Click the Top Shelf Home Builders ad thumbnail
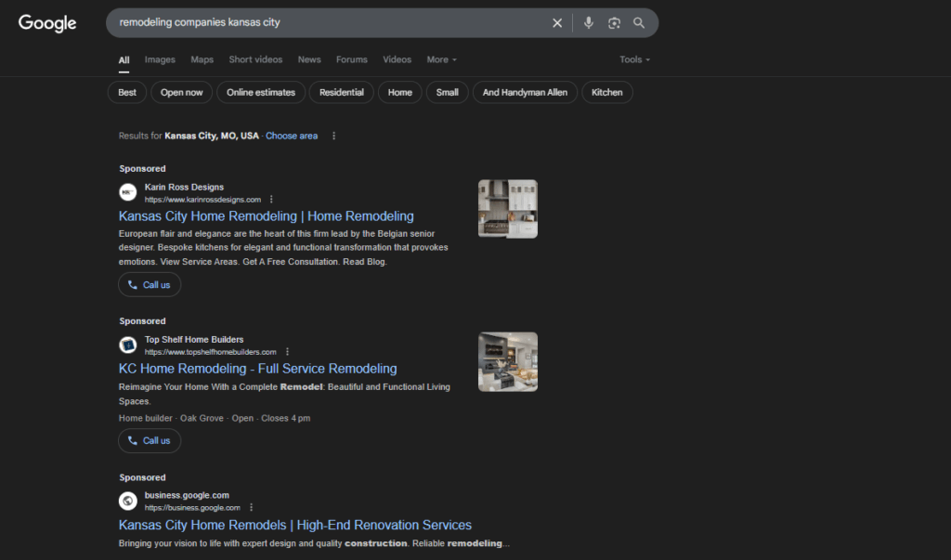The width and height of the screenshot is (951, 560). tap(508, 361)
